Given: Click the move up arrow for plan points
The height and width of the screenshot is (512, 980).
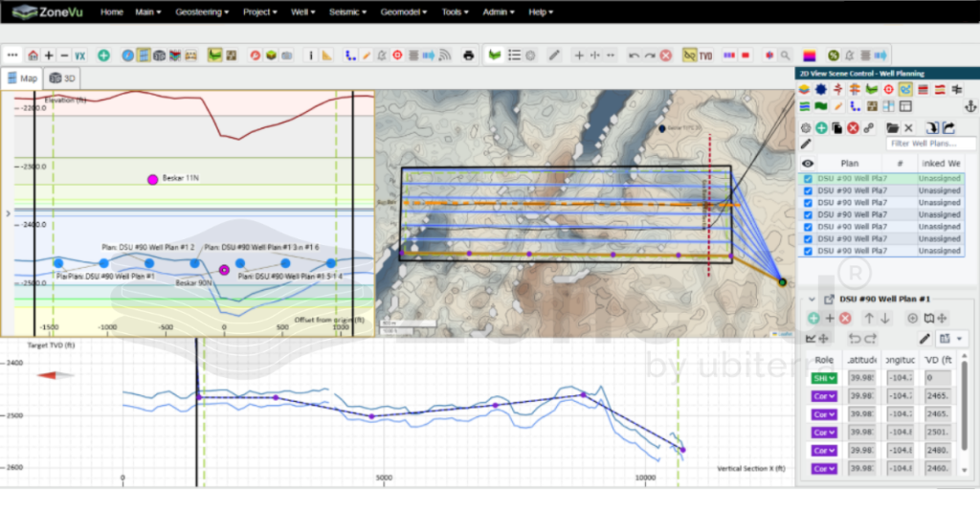Looking at the screenshot, I should click(869, 318).
